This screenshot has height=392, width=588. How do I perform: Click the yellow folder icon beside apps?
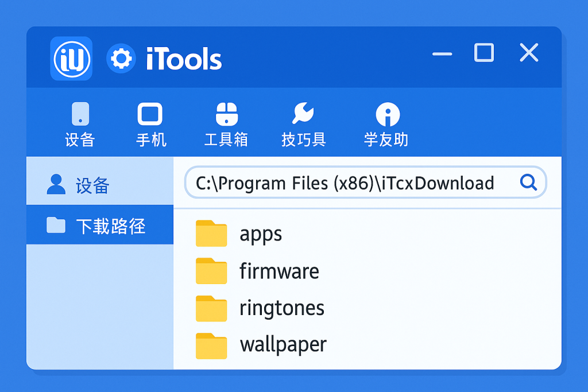(x=211, y=234)
